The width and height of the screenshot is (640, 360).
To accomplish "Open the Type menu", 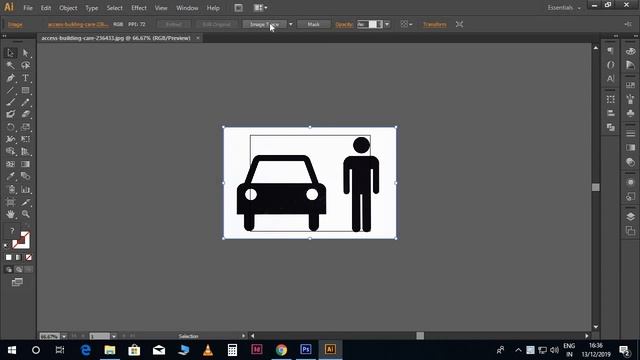I will click(x=91, y=8).
